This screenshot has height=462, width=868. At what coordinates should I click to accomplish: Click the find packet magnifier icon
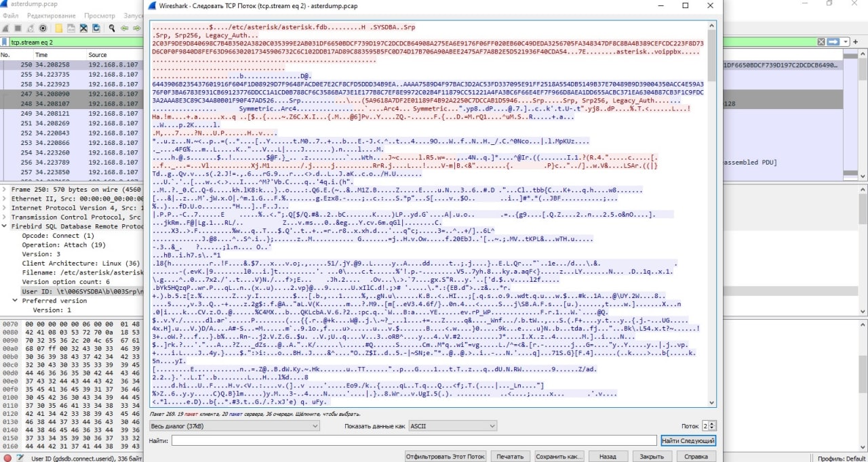pyautogui.click(x=113, y=28)
